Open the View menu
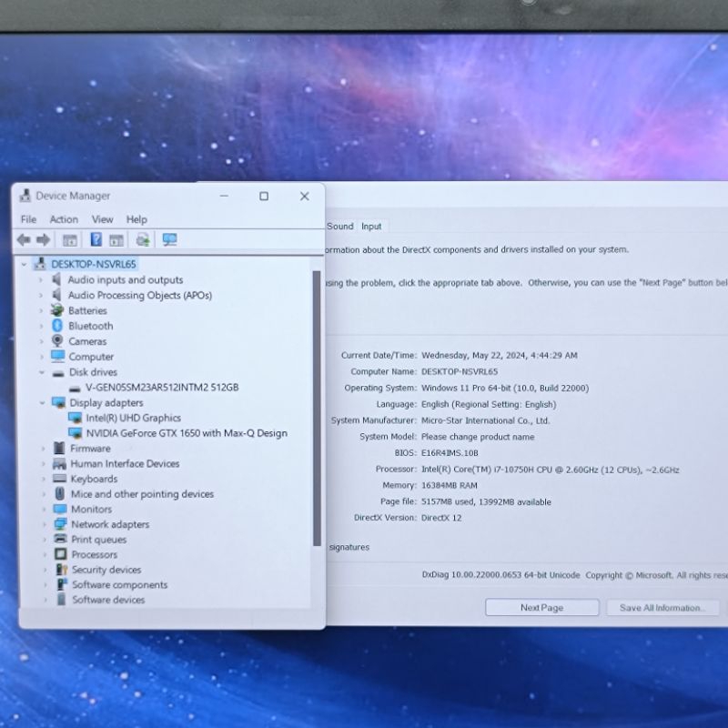728x728 pixels. (102, 219)
